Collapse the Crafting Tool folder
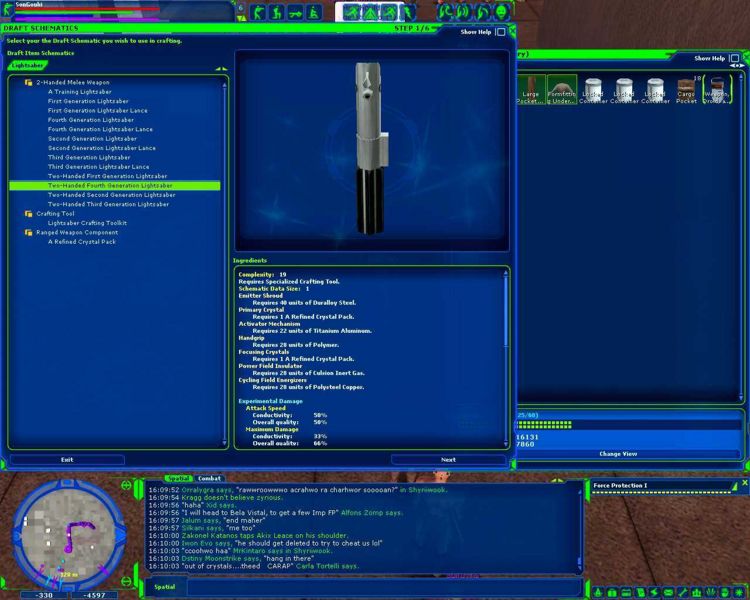The height and width of the screenshot is (600, 750). 27,213
